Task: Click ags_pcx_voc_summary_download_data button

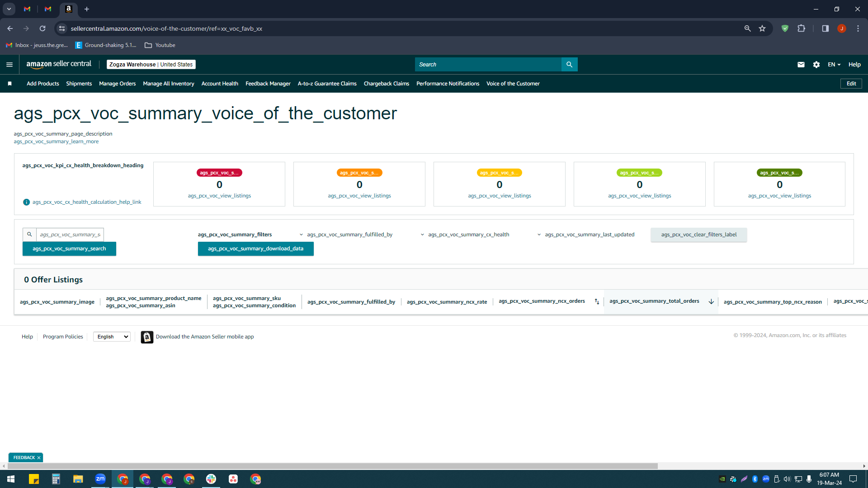Action: [256, 249]
